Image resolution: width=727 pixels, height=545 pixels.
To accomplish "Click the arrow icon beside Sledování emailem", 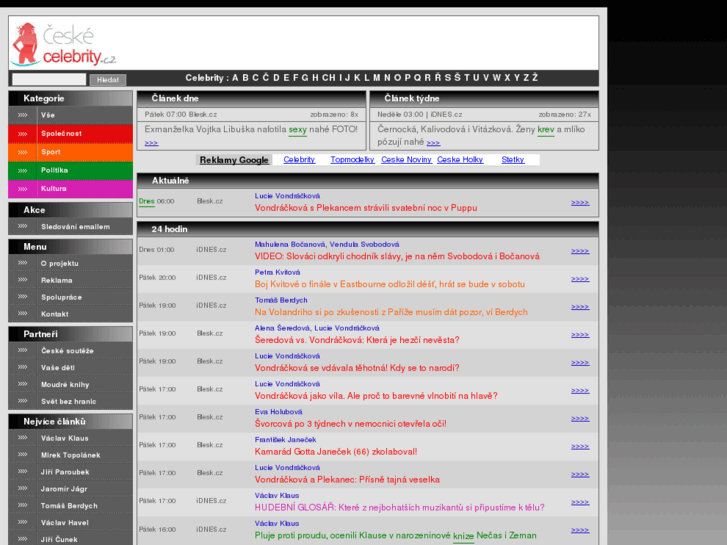I will click(22, 226).
